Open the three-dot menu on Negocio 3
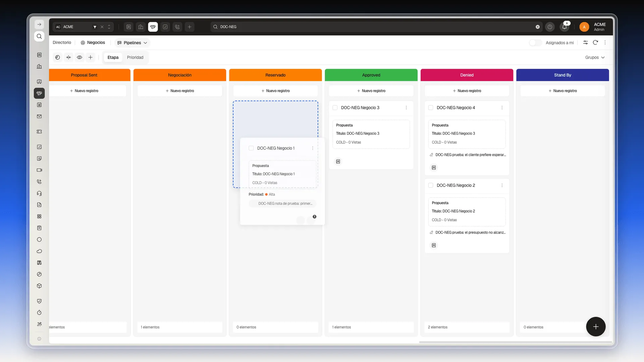The image size is (644, 362). click(406, 108)
